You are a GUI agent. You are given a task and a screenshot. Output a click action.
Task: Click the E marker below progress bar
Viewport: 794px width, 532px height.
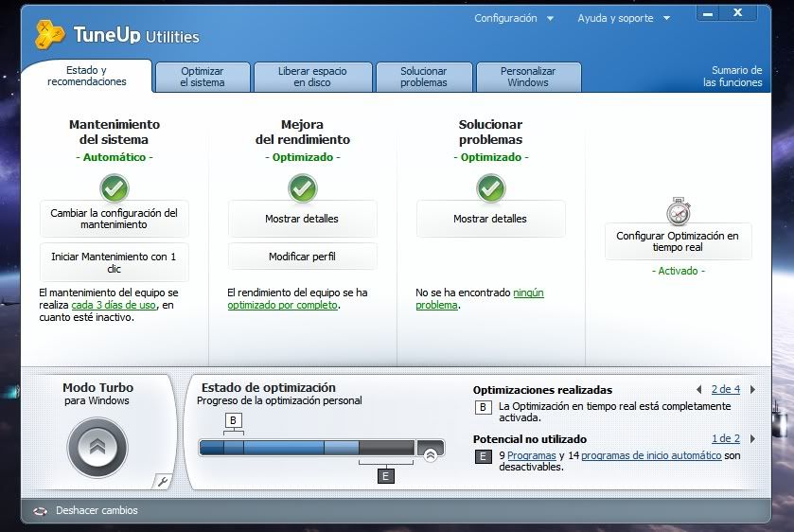386,476
